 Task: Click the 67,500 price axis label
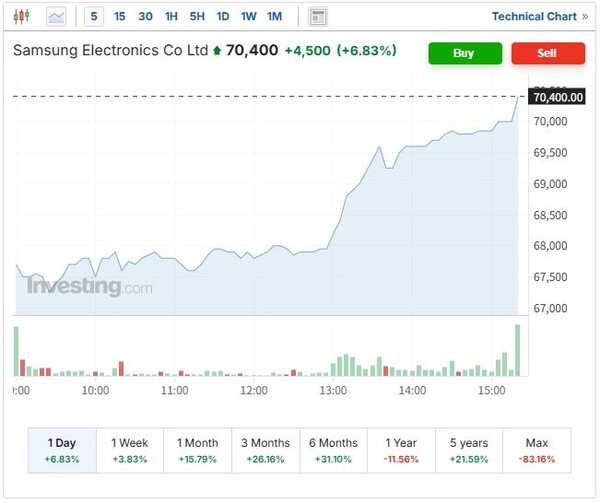(550, 277)
